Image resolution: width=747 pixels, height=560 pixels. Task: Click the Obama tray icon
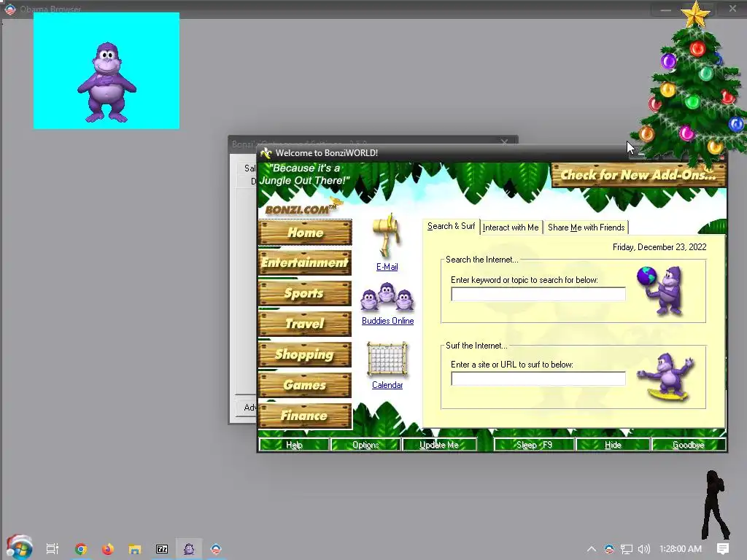click(609, 549)
